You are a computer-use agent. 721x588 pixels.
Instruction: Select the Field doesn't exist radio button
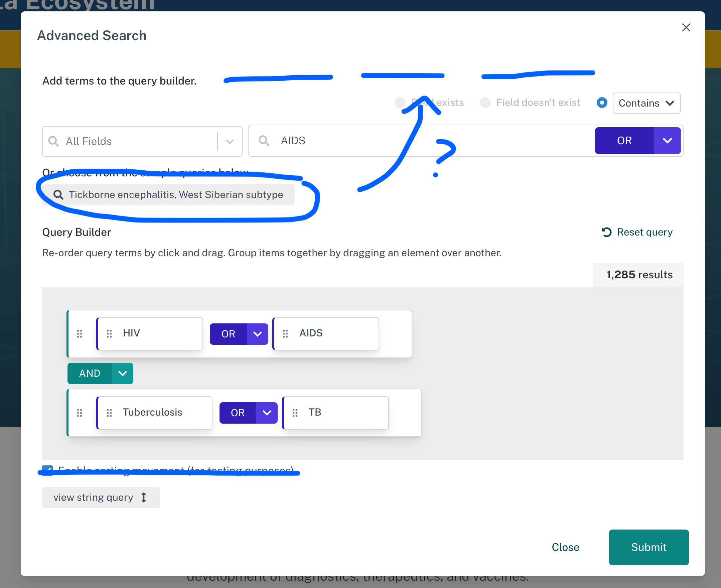coord(485,103)
